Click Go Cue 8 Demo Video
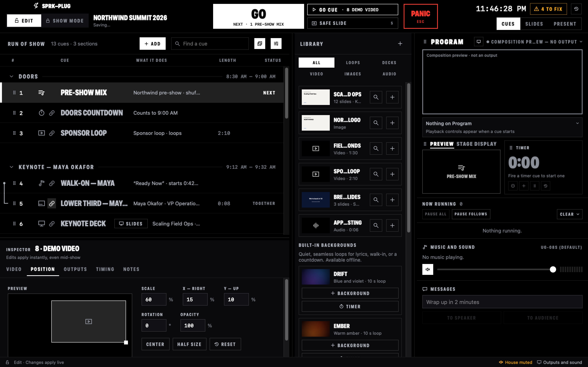The width and height of the screenshot is (588, 367). [x=352, y=10]
